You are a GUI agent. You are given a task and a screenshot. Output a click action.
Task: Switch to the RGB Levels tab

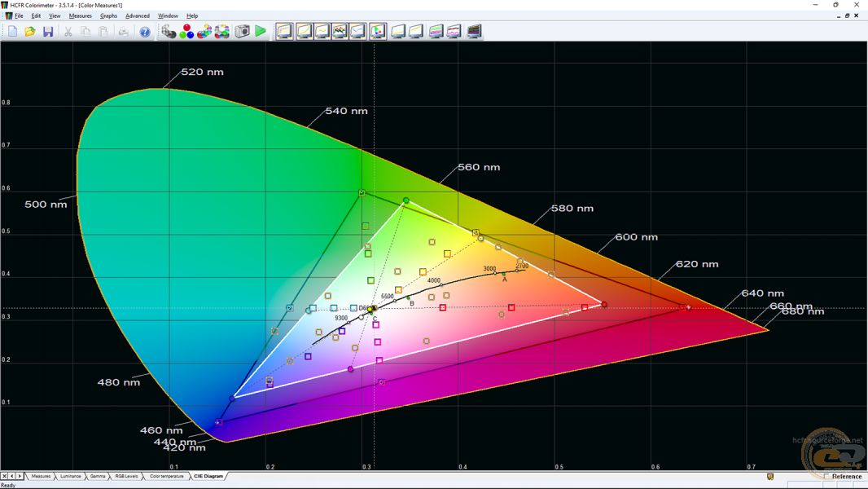click(126, 476)
